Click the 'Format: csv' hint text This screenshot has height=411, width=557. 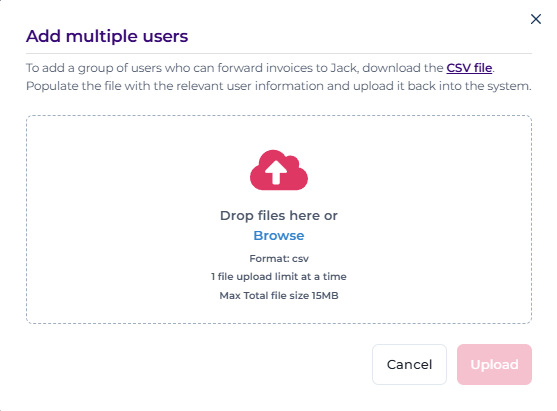(x=279, y=259)
